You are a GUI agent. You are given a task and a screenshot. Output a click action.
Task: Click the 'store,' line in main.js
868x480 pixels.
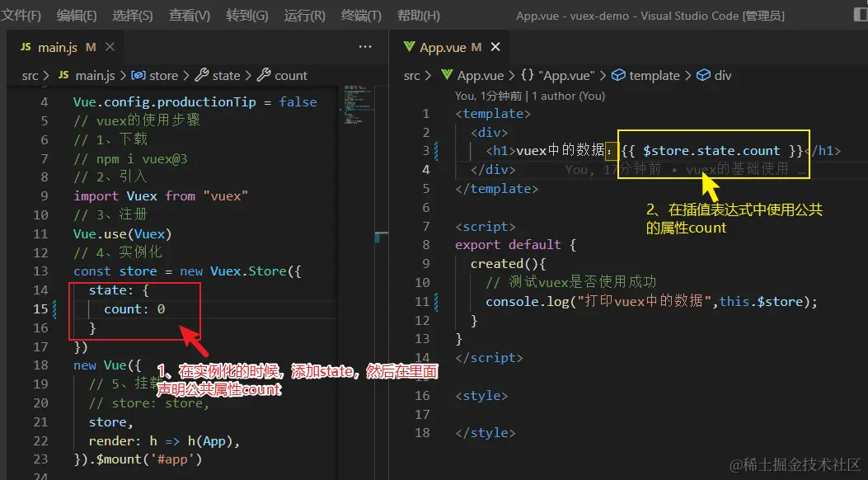[110, 422]
